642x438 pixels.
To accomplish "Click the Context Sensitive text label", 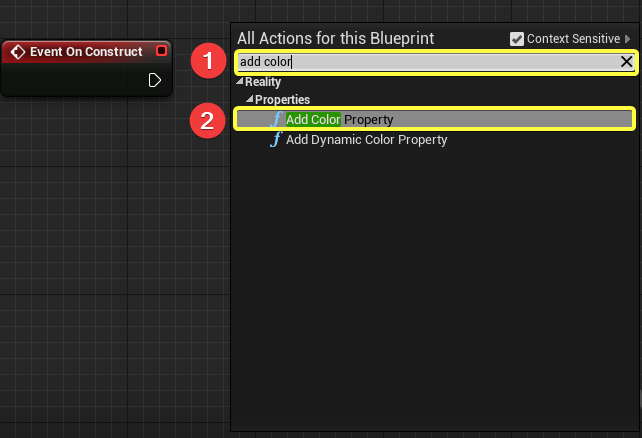I will 573,39.
